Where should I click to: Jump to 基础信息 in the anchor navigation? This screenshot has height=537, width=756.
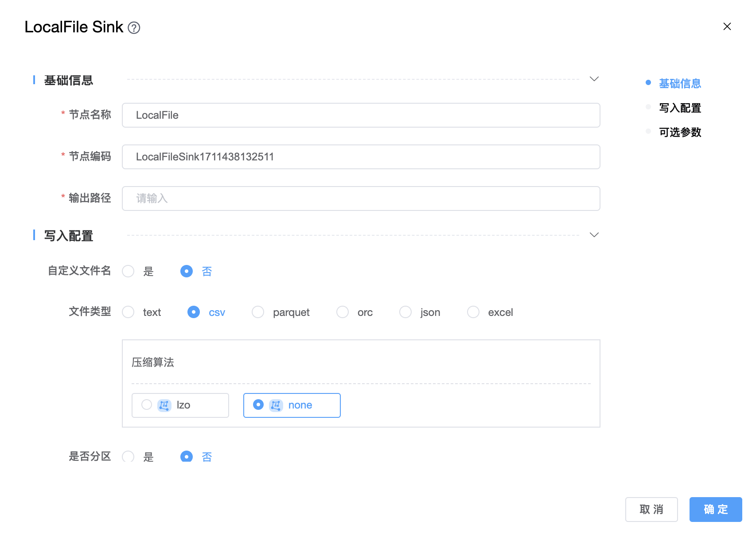coord(680,83)
